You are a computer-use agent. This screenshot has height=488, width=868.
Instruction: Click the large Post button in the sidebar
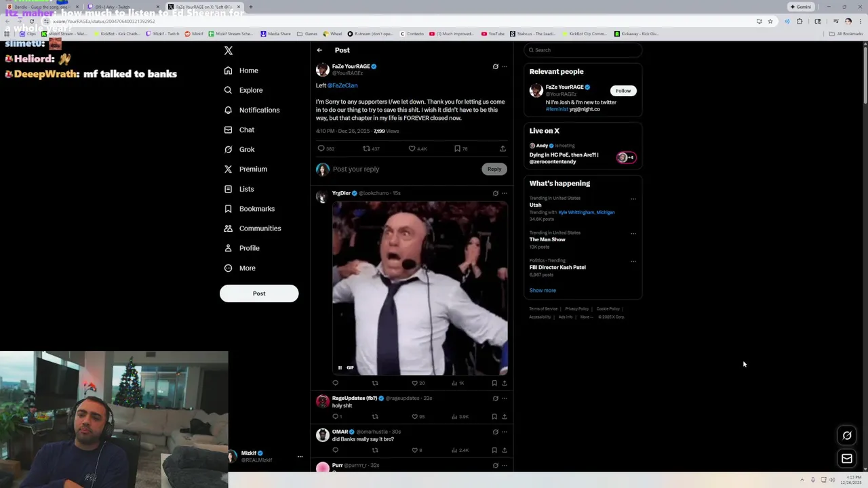(259, 293)
